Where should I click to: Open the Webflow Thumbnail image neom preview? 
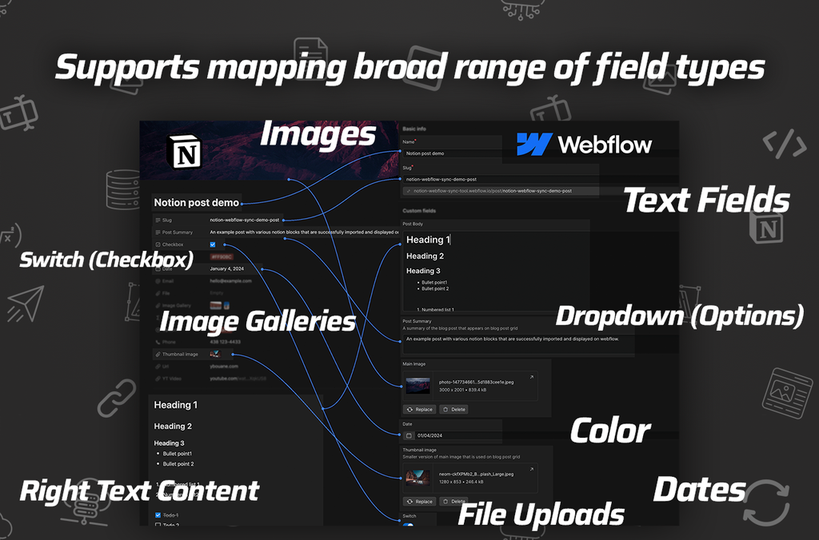coord(418,478)
